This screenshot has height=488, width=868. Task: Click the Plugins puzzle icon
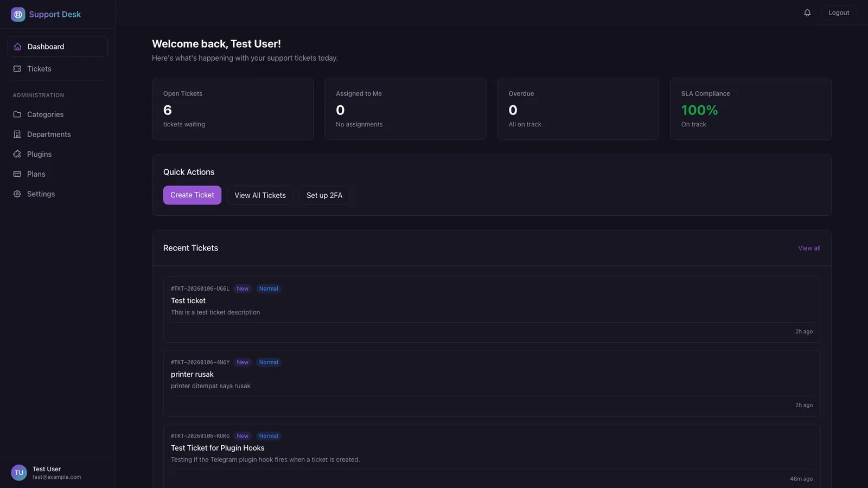coord(17,154)
